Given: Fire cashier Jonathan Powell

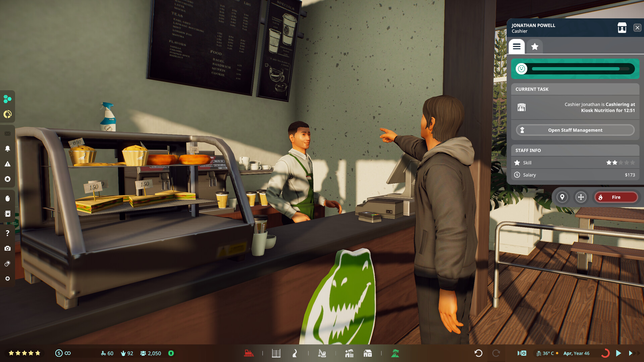Looking at the screenshot, I should (616, 197).
